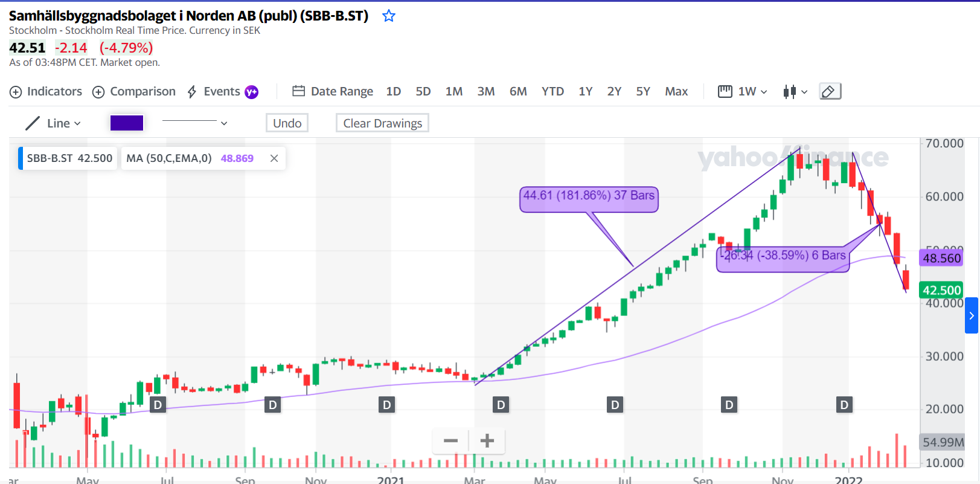Open the candlestick chart type dropdown
Screen dimensions: 980x484
click(795, 92)
